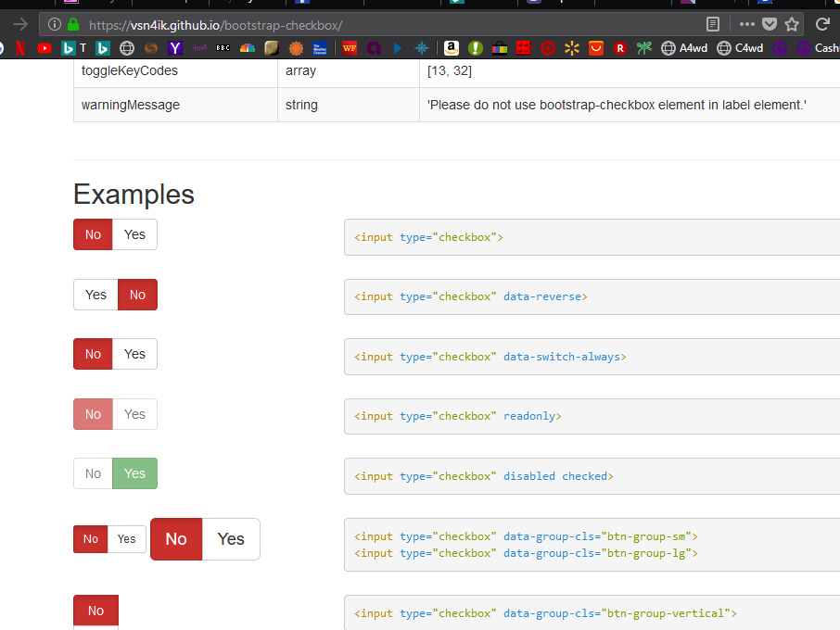This screenshot has width=840, height=630.
Task: Click Yes on the data-reverse toggle
Action: pyautogui.click(x=95, y=295)
